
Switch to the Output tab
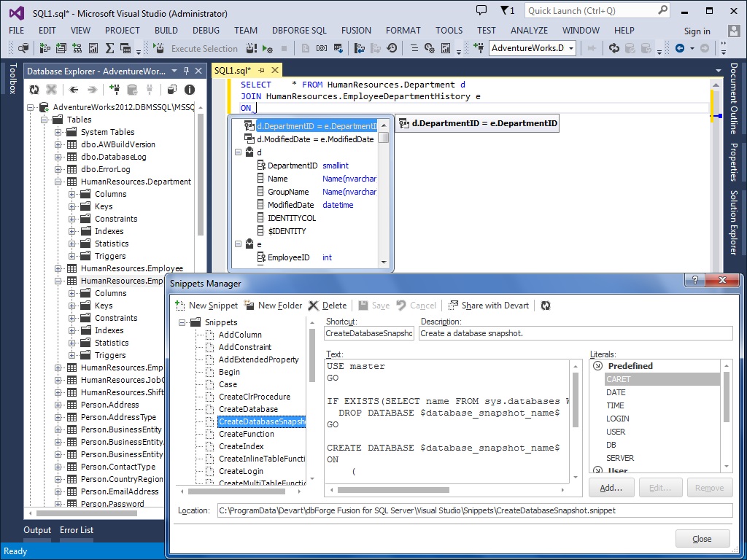point(37,530)
